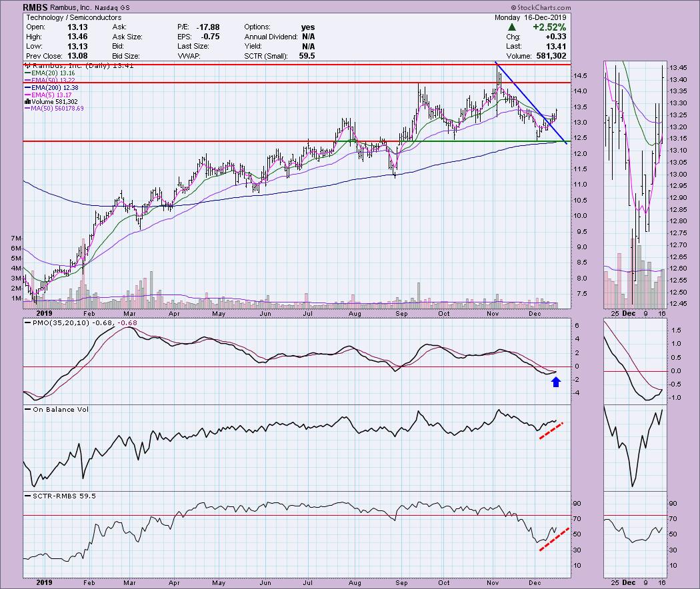Click the EMA(200) 12.38 legend entry
This screenshot has width=700, height=589.
[x=52, y=87]
